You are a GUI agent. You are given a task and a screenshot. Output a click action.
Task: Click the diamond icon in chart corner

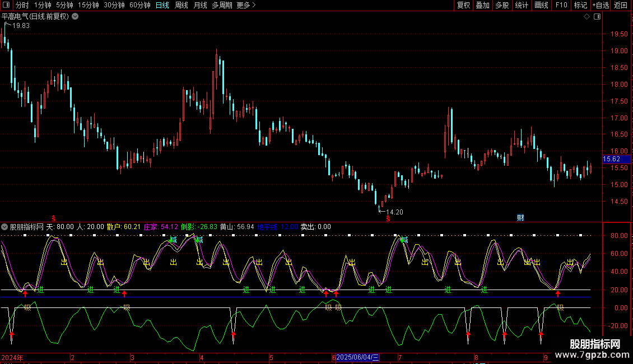coord(587,17)
